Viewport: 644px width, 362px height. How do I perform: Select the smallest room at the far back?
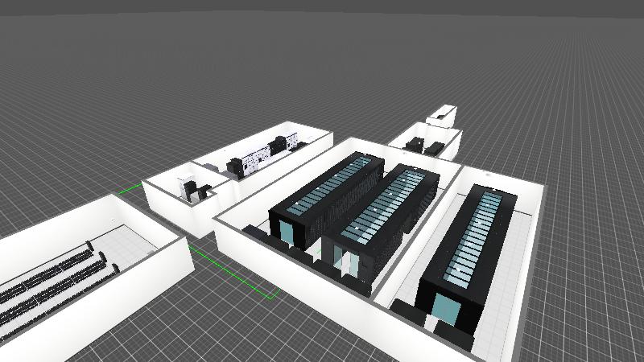tap(442, 117)
